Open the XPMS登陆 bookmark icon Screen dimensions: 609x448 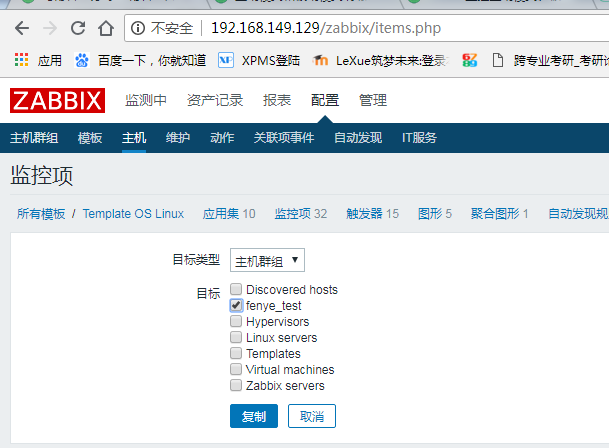tap(226, 60)
